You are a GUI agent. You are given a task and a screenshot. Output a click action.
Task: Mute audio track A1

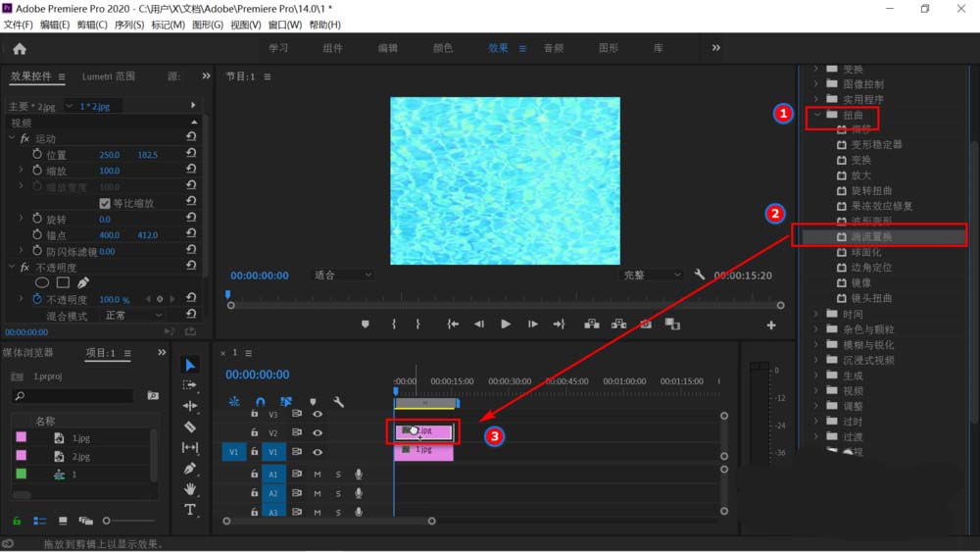point(318,475)
